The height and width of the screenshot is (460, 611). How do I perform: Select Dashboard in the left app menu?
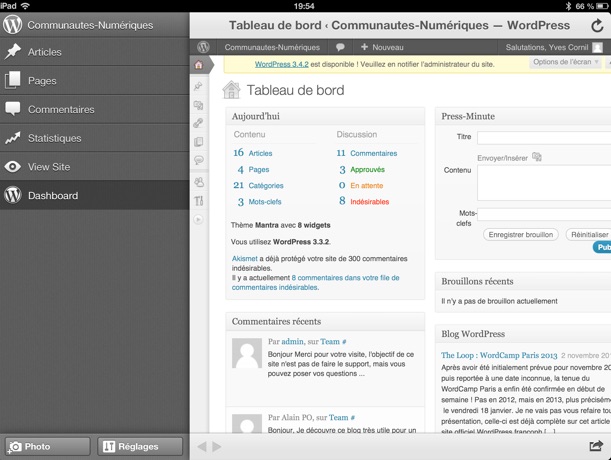point(95,196)
